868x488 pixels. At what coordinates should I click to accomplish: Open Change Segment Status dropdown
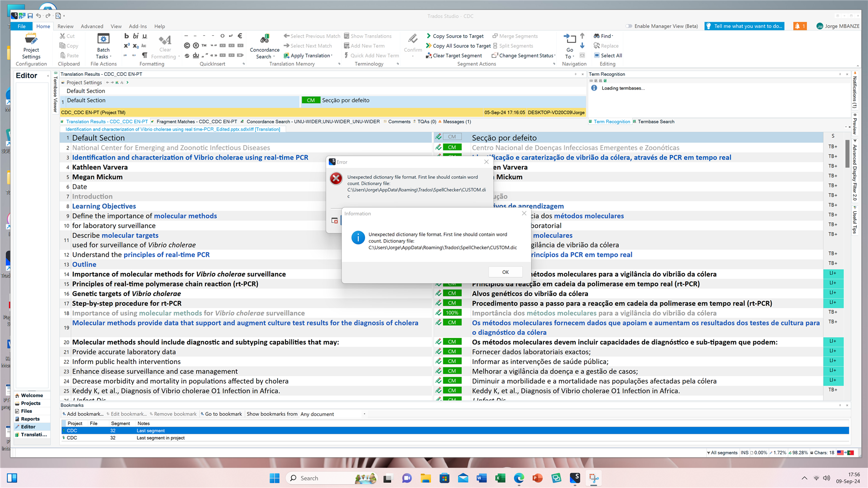pos(524,55)
